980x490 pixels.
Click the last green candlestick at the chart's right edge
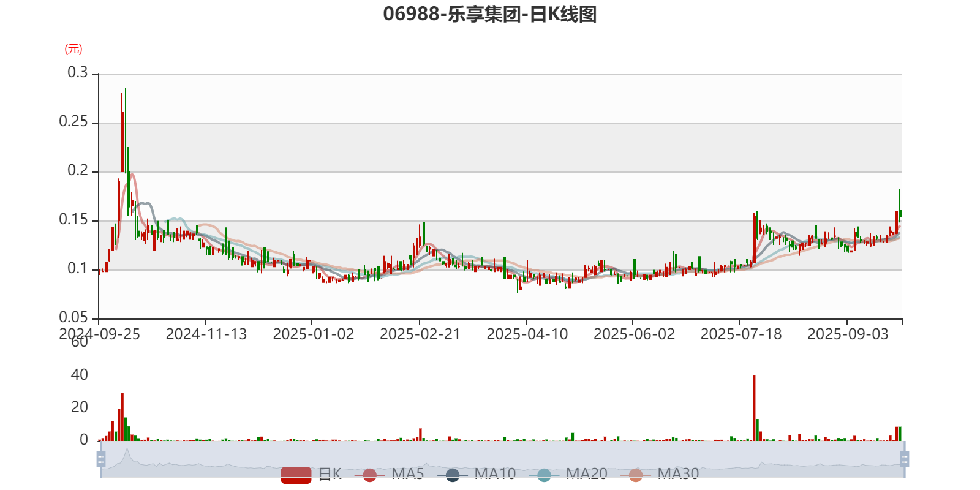pyautogui.click(x=900, y=205)
